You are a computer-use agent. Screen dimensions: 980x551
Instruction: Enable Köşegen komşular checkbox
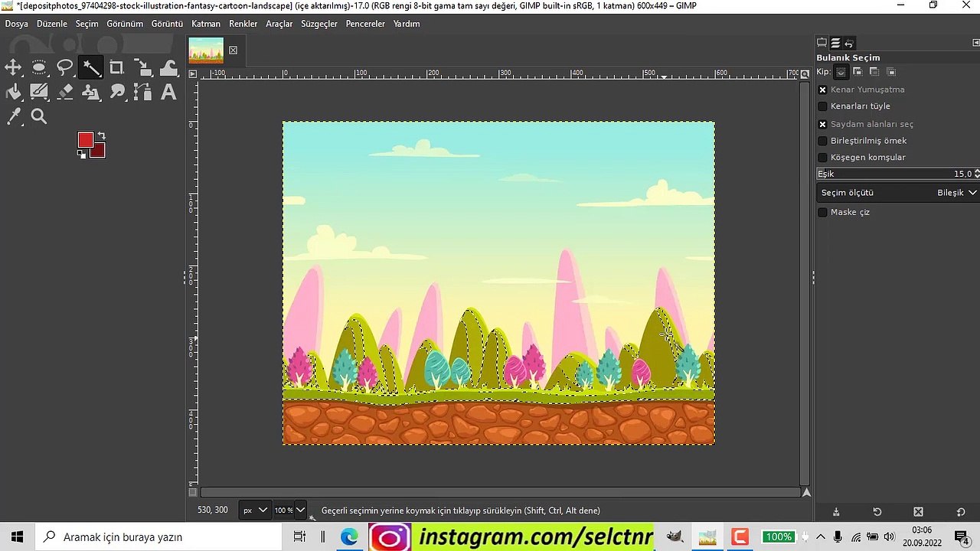[x=823, y=158]
